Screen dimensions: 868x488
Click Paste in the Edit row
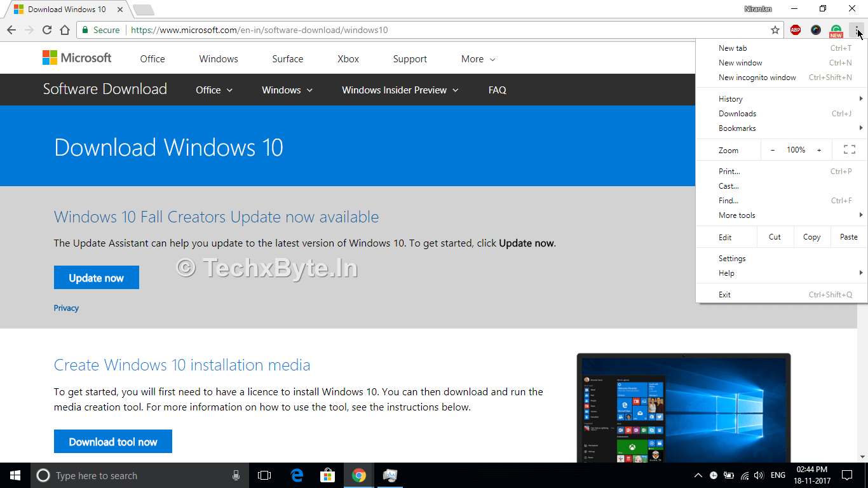849,237
